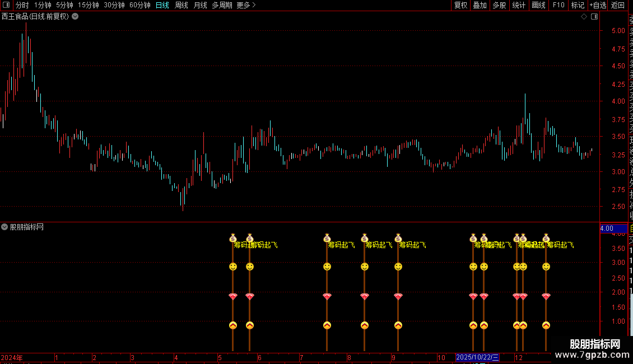Click the 4.00 indicator value box

pos(613,228)
